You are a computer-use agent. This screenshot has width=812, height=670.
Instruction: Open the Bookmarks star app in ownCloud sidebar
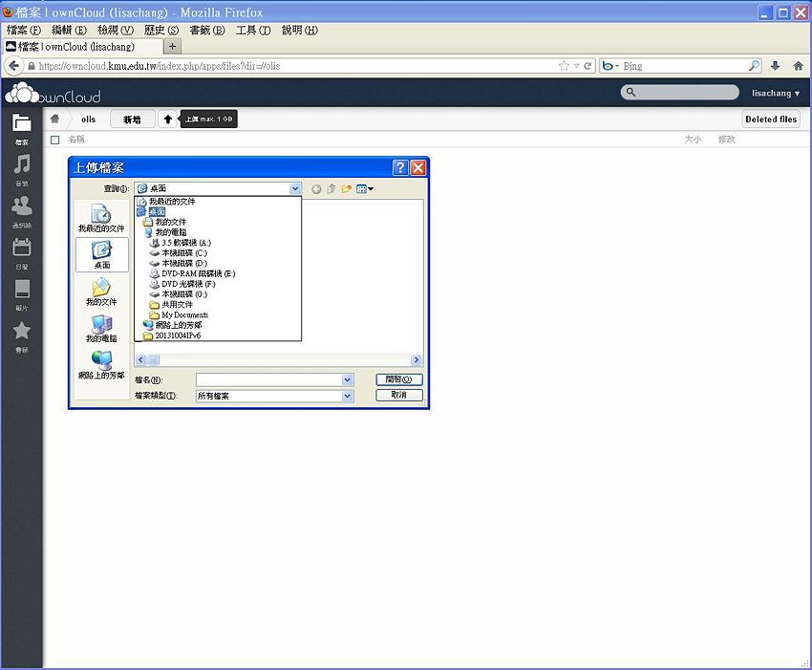click(x=22, y=335)
